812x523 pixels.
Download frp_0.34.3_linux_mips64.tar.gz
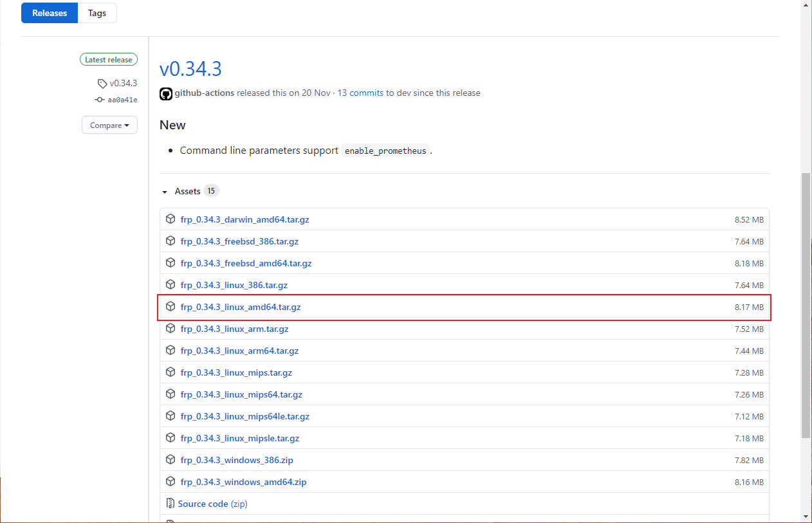coord(241,394)
